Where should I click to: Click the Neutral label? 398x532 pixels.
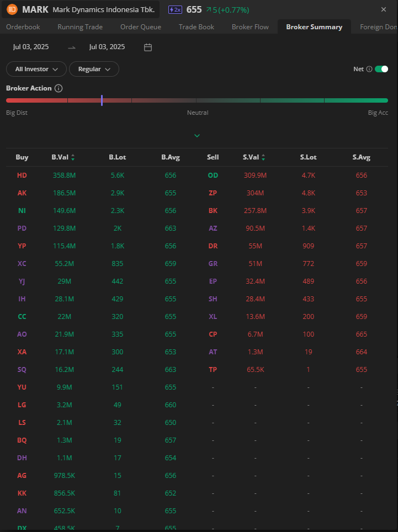click(x=198, y=113)
